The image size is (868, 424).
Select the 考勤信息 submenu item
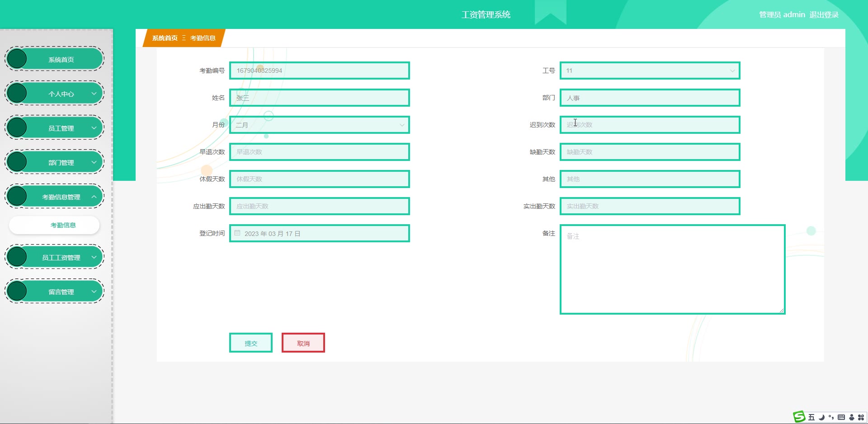pyautogui.click(x=54, y=225)
